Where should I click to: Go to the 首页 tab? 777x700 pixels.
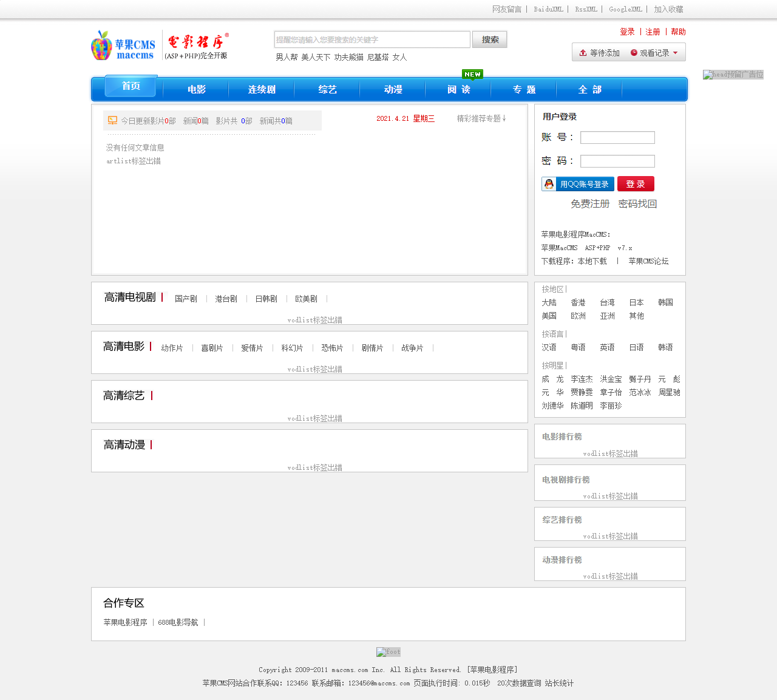tap(131, 86)
